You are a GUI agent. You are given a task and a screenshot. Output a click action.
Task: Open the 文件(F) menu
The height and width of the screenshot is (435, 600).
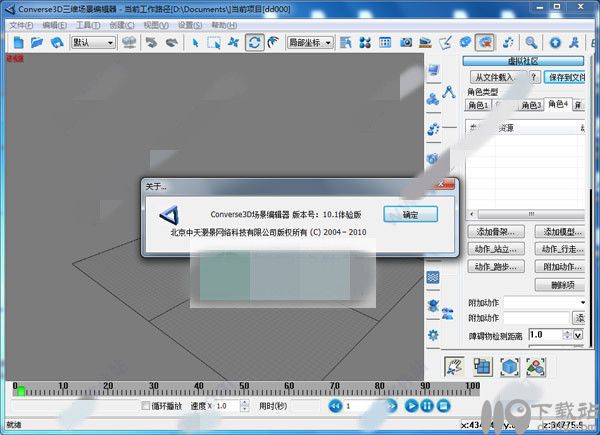(x=21, y=25)
